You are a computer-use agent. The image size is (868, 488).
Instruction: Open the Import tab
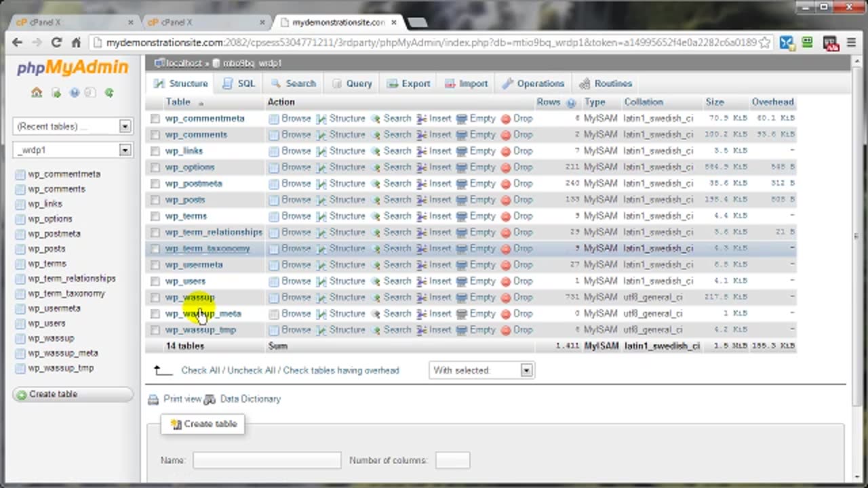click(x=466, y=83)
